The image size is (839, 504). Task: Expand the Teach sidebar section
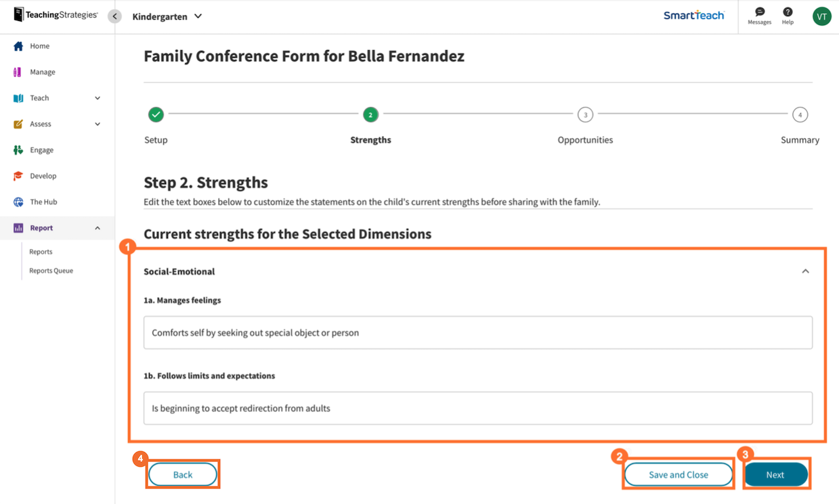(x=58, y=97)
